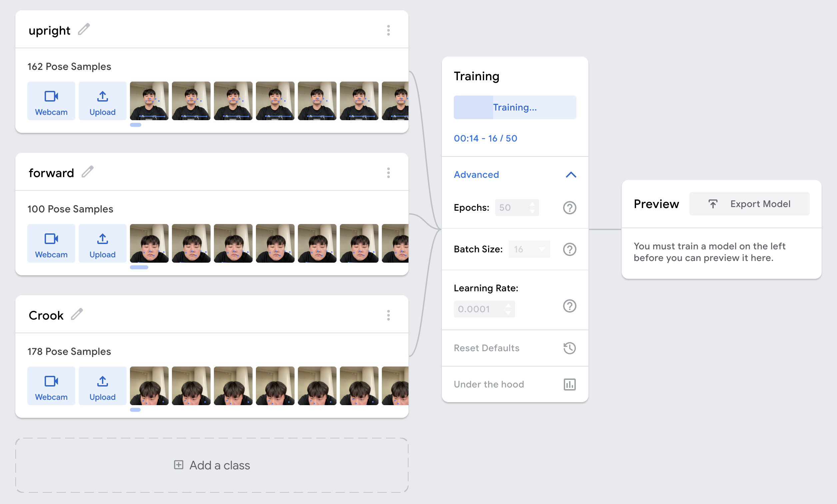The height and width of the screenshot is (504, 837).
Task: Select first pose thumbnail in forward class
Action: [149, 243]
